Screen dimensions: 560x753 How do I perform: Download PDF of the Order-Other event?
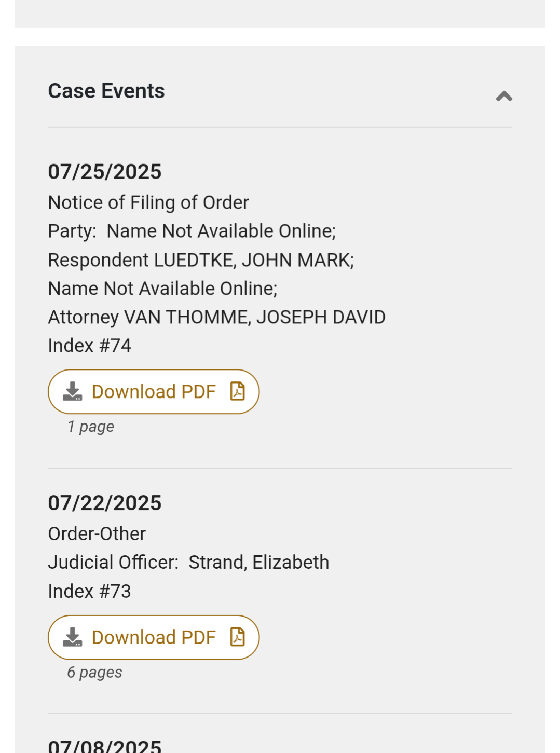pos(154,637)
